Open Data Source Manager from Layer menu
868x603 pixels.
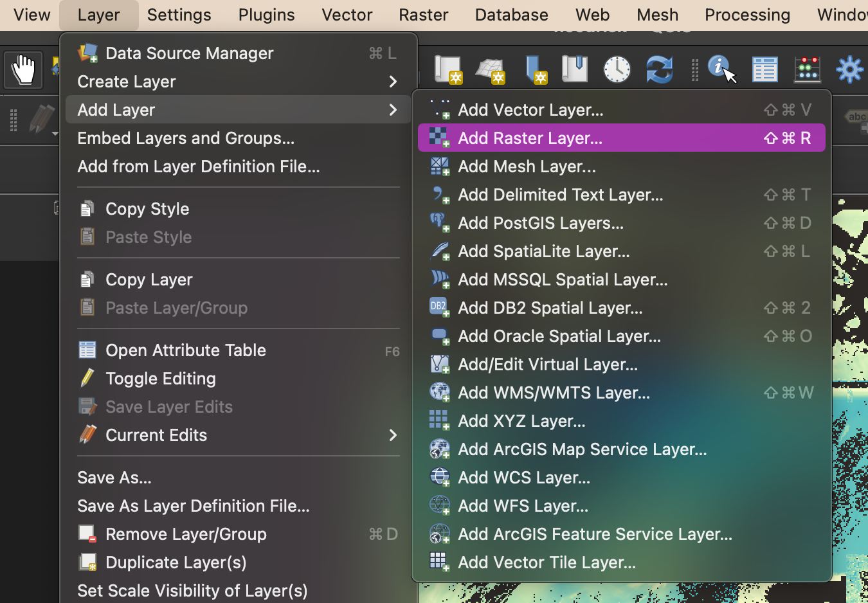[x=238, y=53]
